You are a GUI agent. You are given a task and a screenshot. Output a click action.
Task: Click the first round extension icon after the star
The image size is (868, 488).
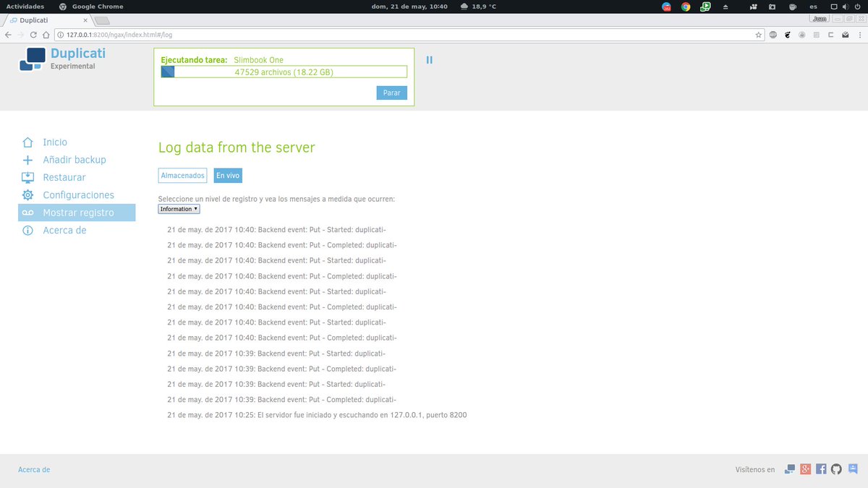pyautogui.click(x=773, y=35)
